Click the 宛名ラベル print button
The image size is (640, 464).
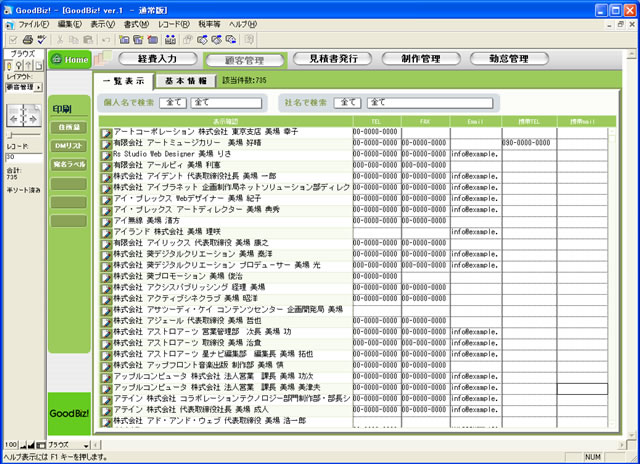coord(69,164)
